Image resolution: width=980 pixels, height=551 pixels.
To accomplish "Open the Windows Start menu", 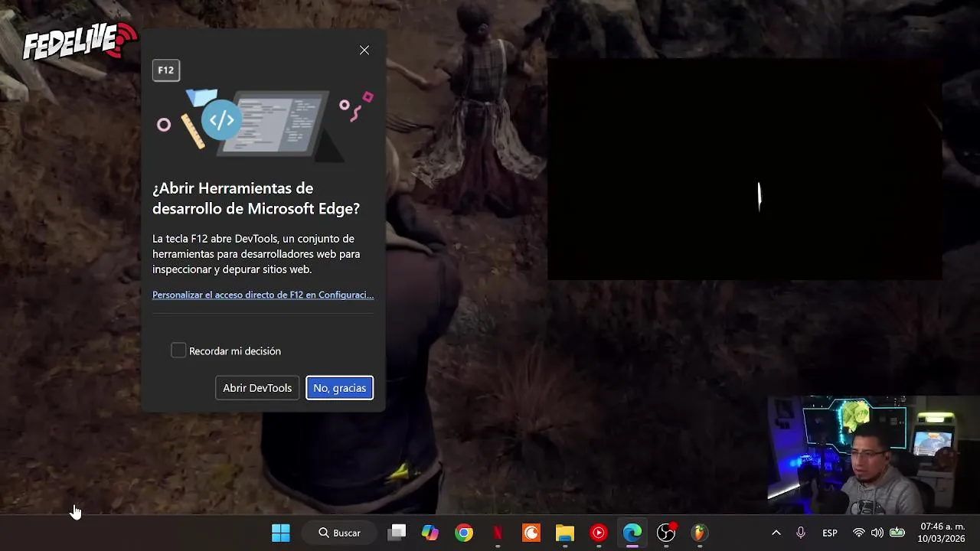I will click(281, 533).
